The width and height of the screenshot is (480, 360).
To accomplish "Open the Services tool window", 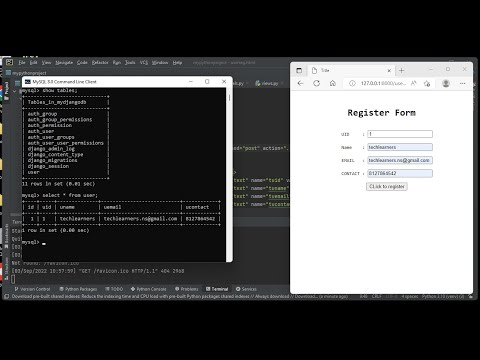I will click(x=246, y=289).
